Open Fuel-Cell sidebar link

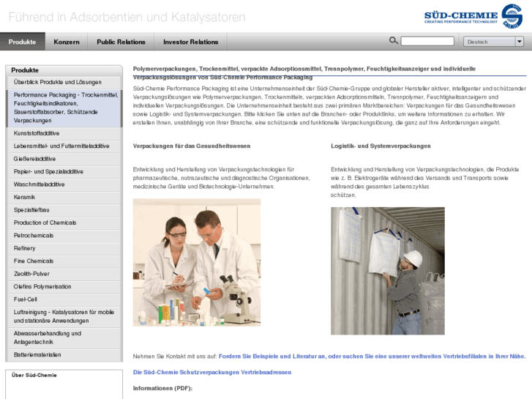click(x=64, y=299)
